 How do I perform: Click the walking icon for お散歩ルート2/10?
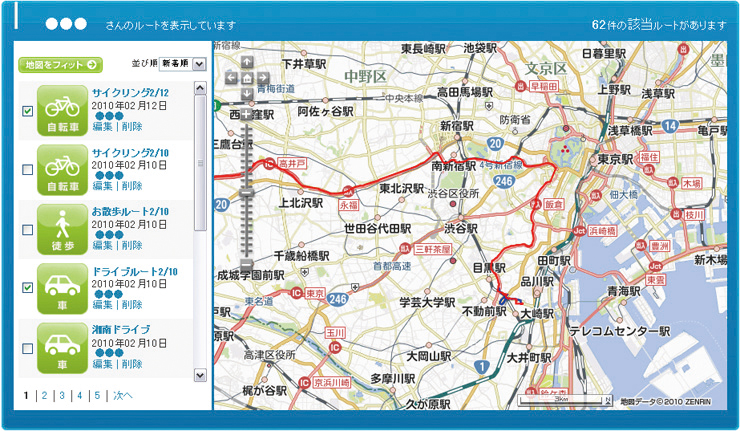(63, 228)
